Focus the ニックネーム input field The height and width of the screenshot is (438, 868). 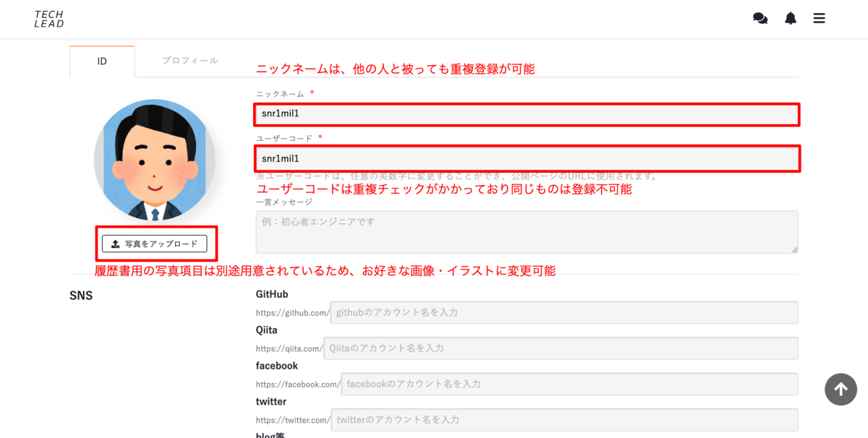[x=527, y=114]
